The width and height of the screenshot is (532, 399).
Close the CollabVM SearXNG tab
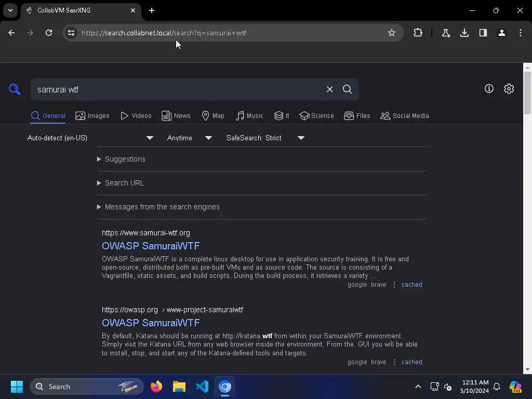tap(133, 10)
